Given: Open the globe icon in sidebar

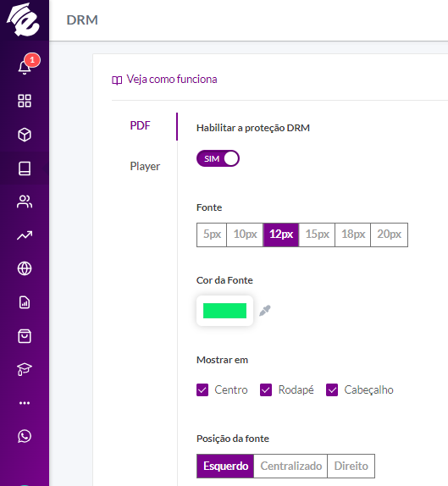Looking at the screenshot, I should point(25,268).
